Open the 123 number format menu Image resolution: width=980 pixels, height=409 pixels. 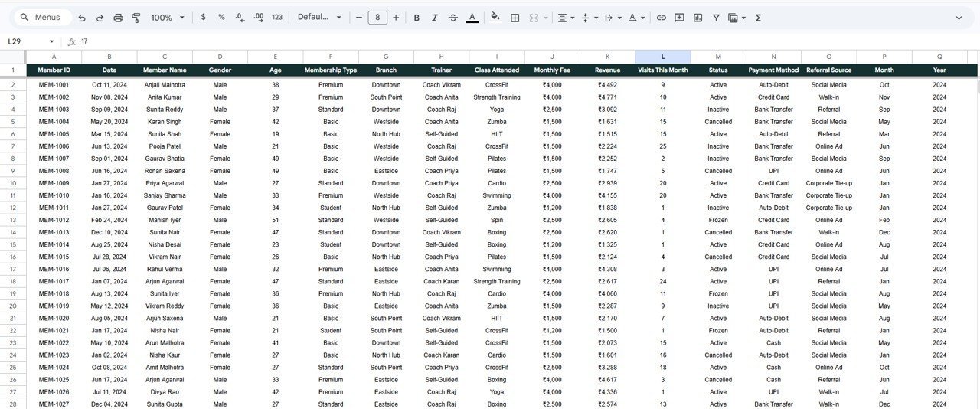pyautogui.click(x=277, y=18)
